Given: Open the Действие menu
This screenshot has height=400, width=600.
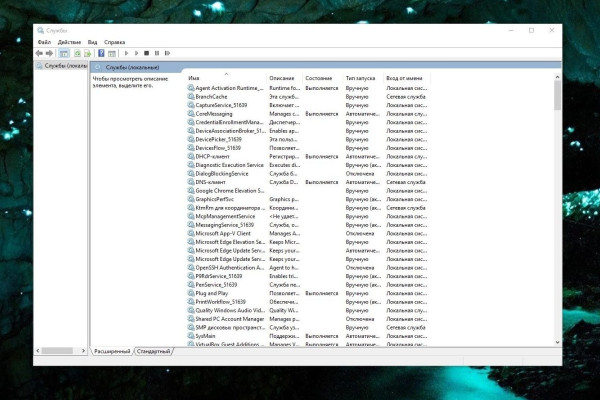Looking at the screenshot, I should click(69, 42).
